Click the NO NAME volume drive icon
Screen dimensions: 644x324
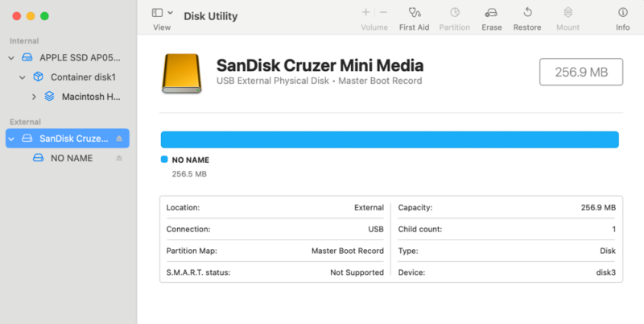38,157
